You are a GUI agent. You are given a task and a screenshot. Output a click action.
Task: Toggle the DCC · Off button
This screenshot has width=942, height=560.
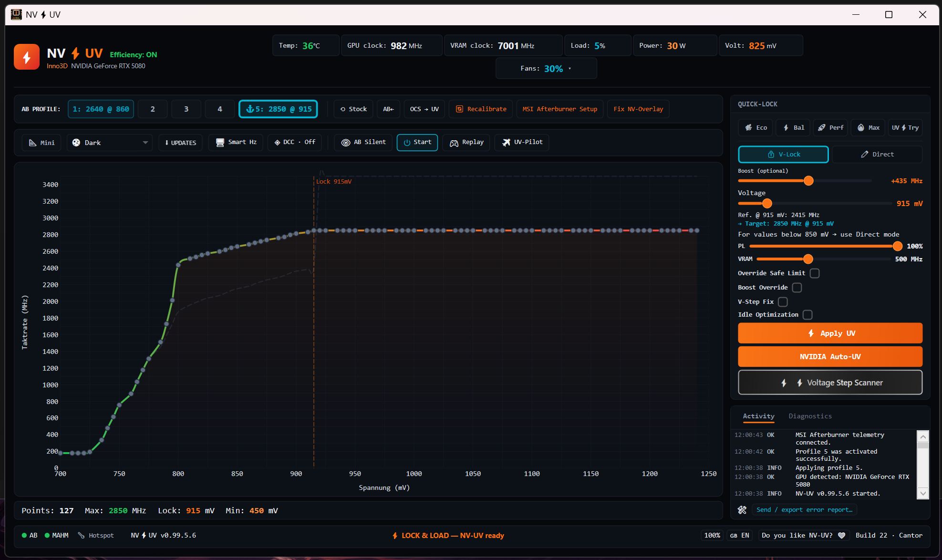pyautogui.click(x=295, y=142)
